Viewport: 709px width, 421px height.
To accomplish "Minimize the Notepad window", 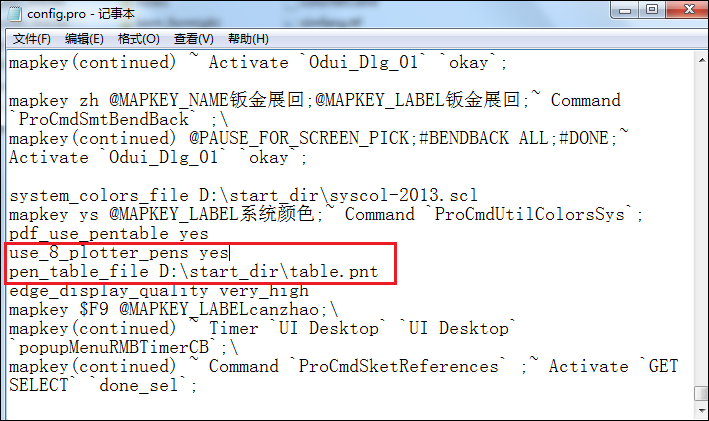I will click(x=624, y=10).
